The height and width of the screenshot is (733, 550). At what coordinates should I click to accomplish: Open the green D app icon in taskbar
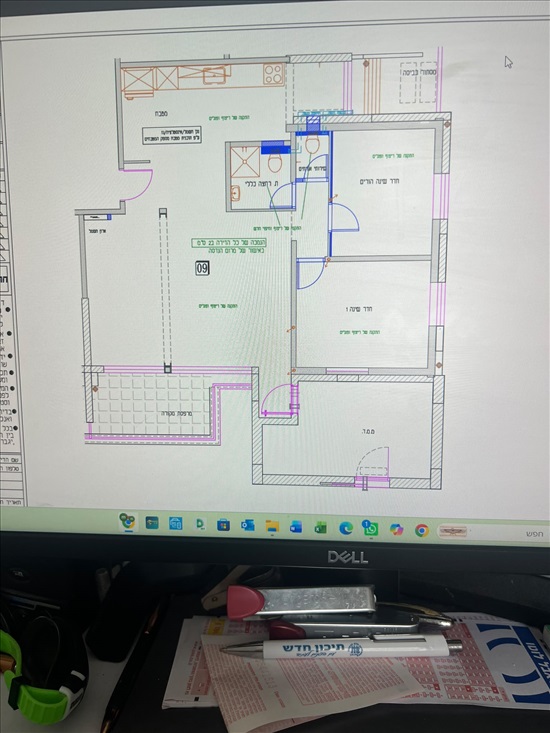point(200,525)
